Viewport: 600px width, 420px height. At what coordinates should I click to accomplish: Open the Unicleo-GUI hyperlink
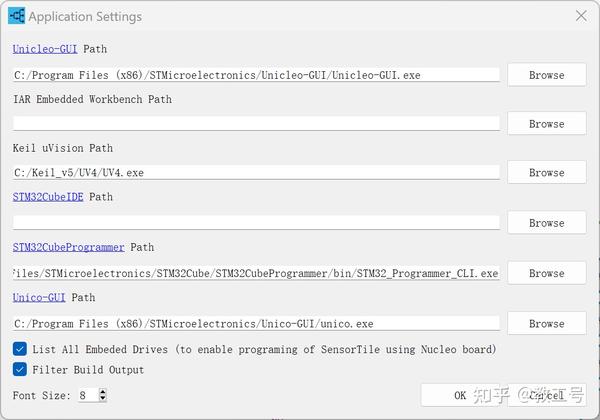click(x=45, y=48)
